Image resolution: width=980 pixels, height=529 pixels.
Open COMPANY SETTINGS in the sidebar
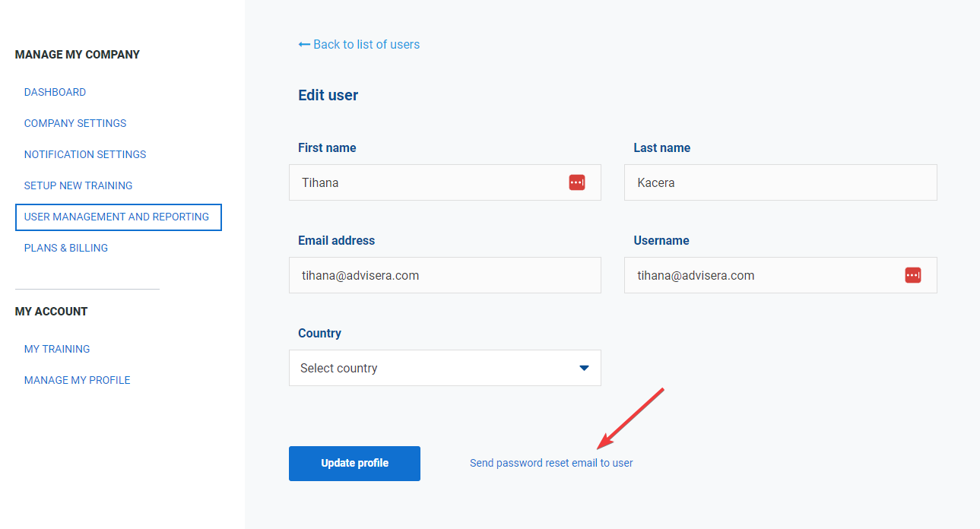(x=75, y=123)
